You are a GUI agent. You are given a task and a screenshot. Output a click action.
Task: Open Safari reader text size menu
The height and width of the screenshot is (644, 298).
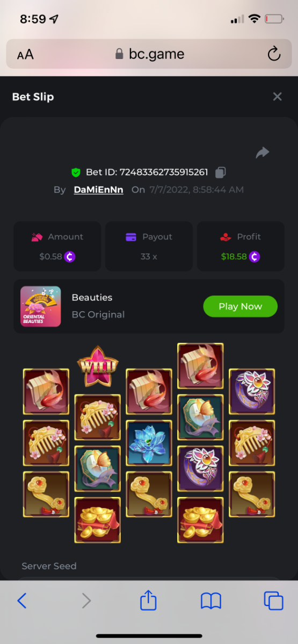point(25,54)
